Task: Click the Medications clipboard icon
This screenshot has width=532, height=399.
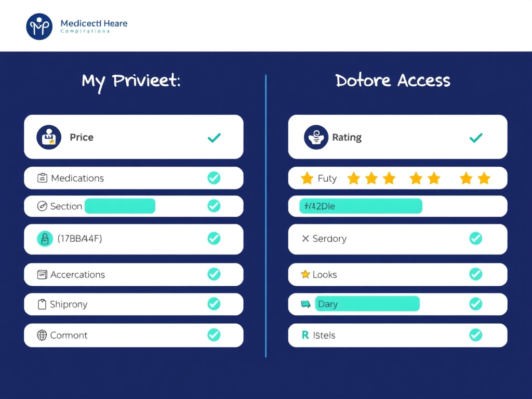Action: click(43, 178)
